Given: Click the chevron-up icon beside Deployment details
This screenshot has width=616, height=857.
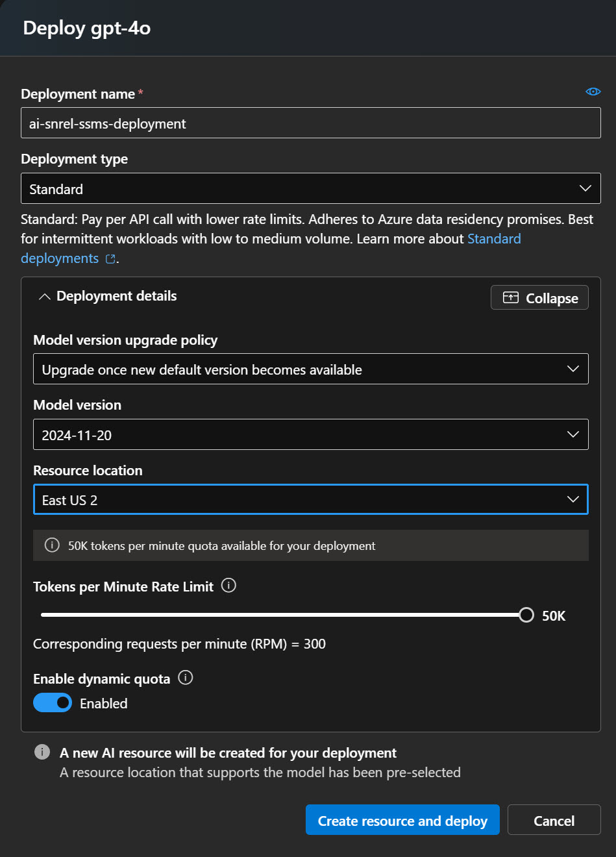Looking at the screenshot, I should coord(44,297).
